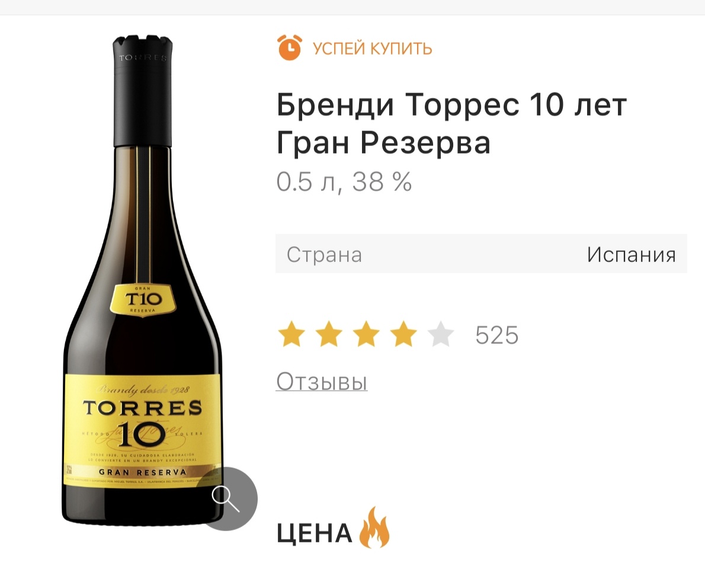Click the yellow T10 neck label
This screenshot has height=588, width=705.
(x=143, y=300)
